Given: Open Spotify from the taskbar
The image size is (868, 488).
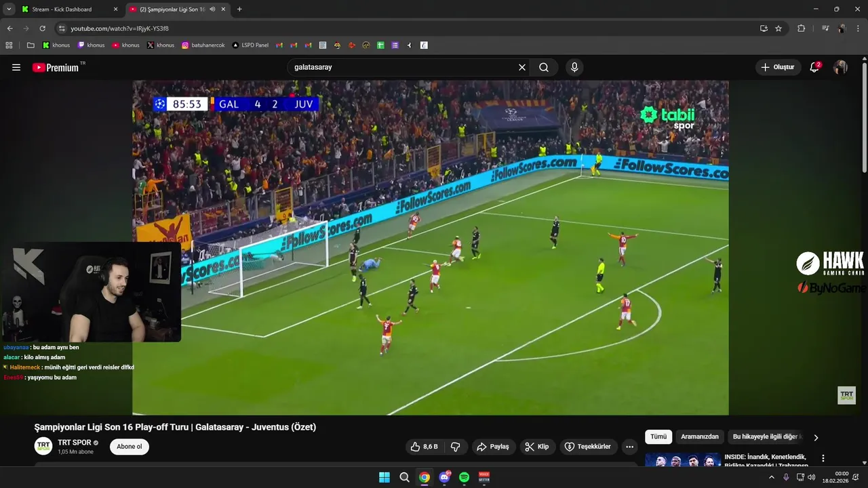Looking at the screenshot, I should pyautogui.click(x=465, y=477).
